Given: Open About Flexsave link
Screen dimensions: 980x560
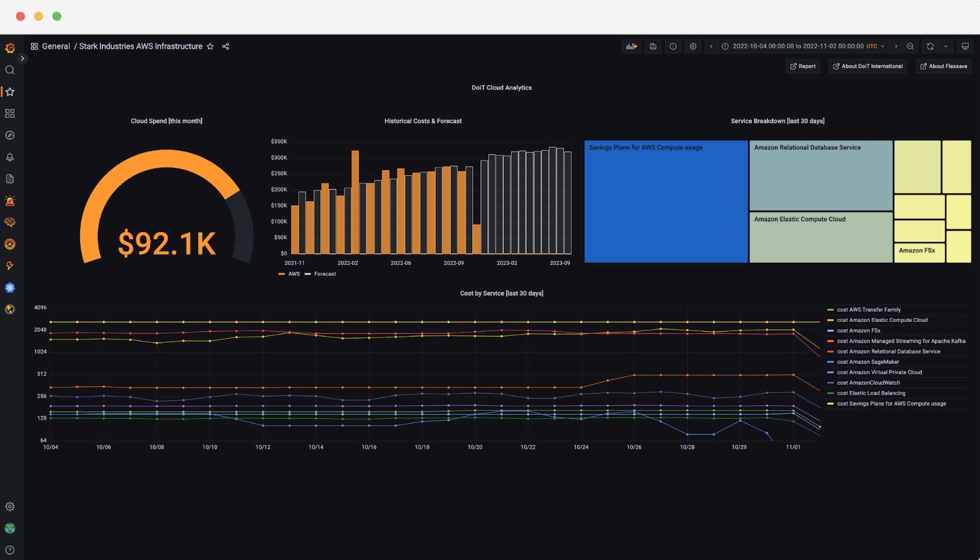Looking at the screenshot, I should [x=944, y=67].
